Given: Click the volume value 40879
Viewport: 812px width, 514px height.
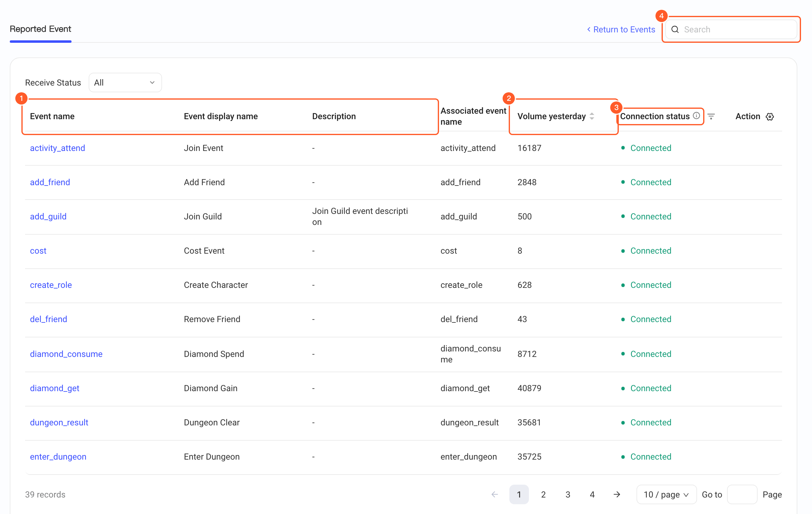Looking at the screenshot, I should pos(530,388).
